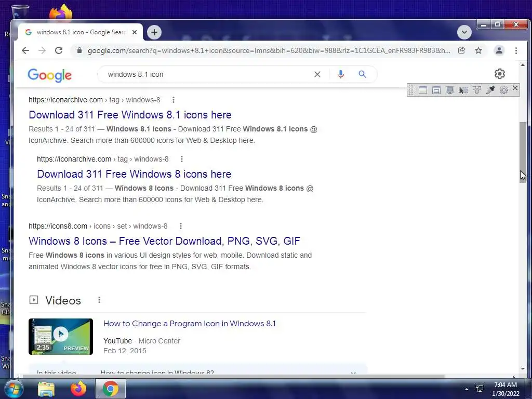
Task: Pick the freehand capture tool
Action: 477,90
